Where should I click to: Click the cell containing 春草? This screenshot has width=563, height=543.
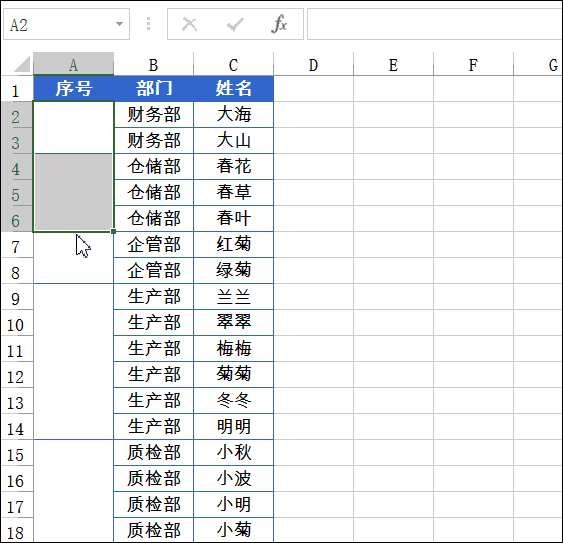(233, 193)
